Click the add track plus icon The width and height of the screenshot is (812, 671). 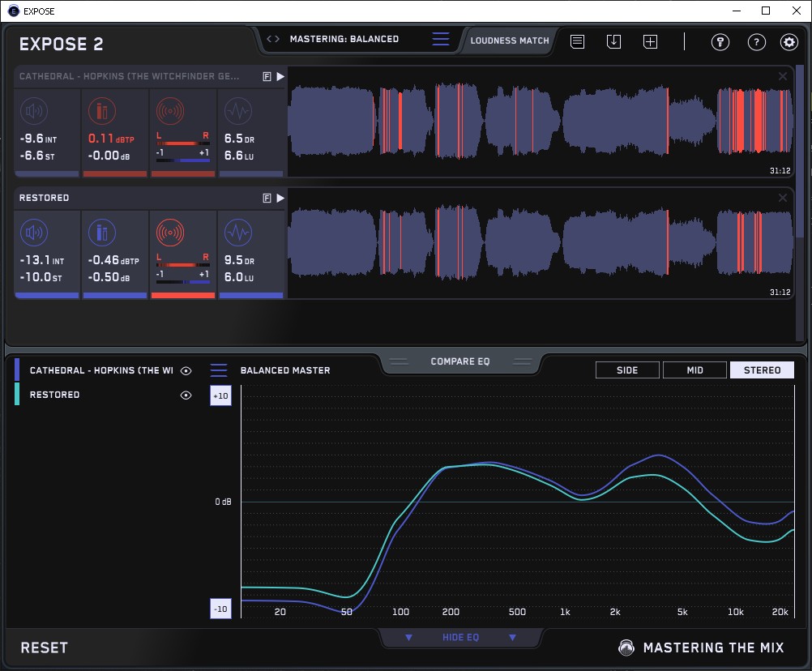tap(650, 41)
